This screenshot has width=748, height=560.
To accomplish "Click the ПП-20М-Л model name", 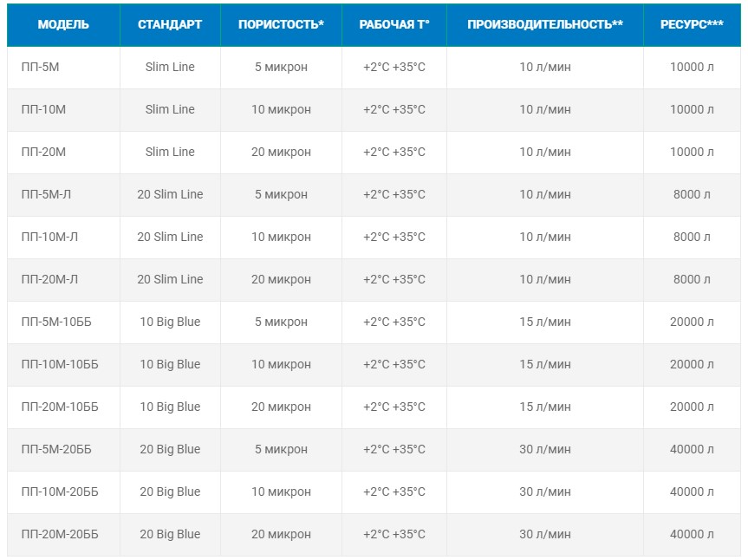I will (49, 280).
